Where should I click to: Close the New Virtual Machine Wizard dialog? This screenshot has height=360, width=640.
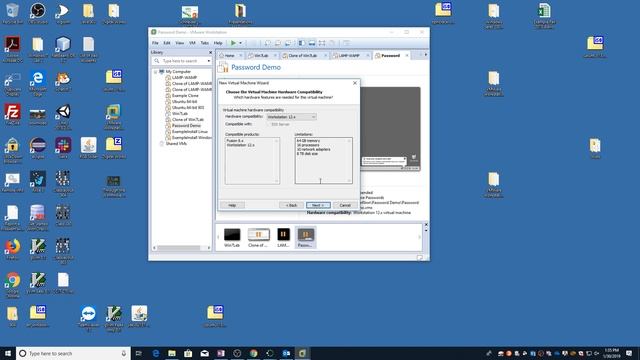point(355,83)
